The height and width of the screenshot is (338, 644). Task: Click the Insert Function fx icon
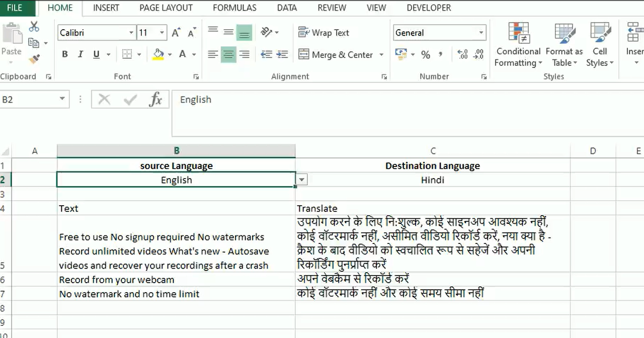155,100
